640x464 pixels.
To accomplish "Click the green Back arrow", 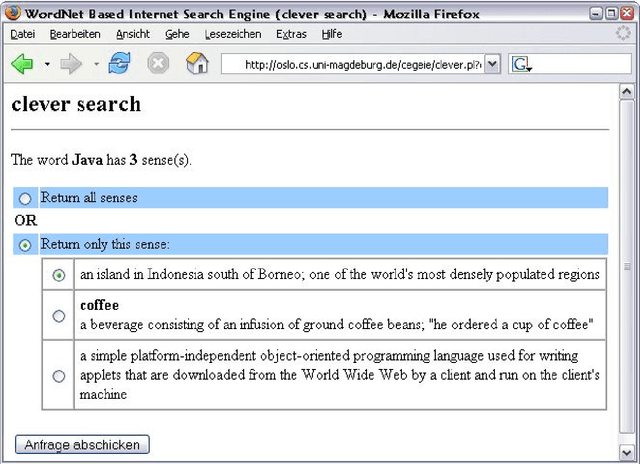I will point(22,65).
